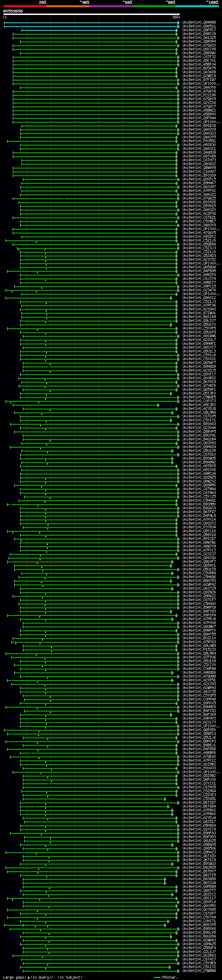Select the UniRef100_B9GGS3 label
This screenshot has width=222, height=980.
point(199,508)
